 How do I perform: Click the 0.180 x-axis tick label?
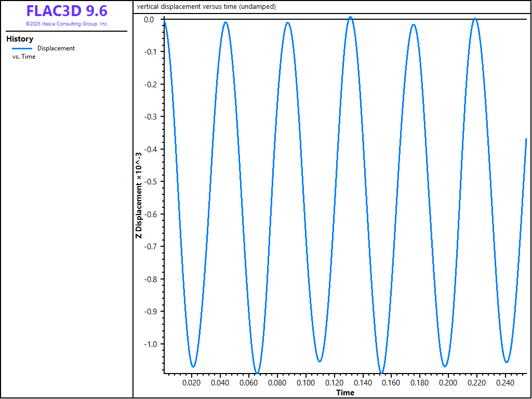click(x=419, y=383)
